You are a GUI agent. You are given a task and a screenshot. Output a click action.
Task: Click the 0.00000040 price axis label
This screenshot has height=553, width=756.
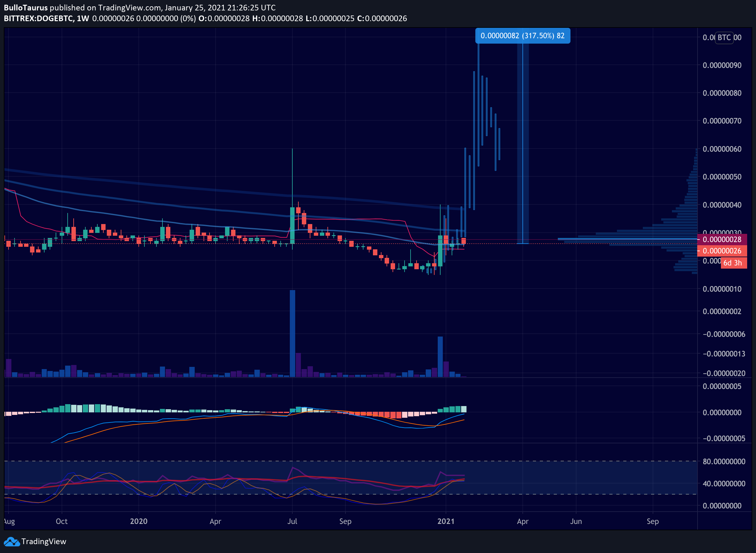[722, 204]
